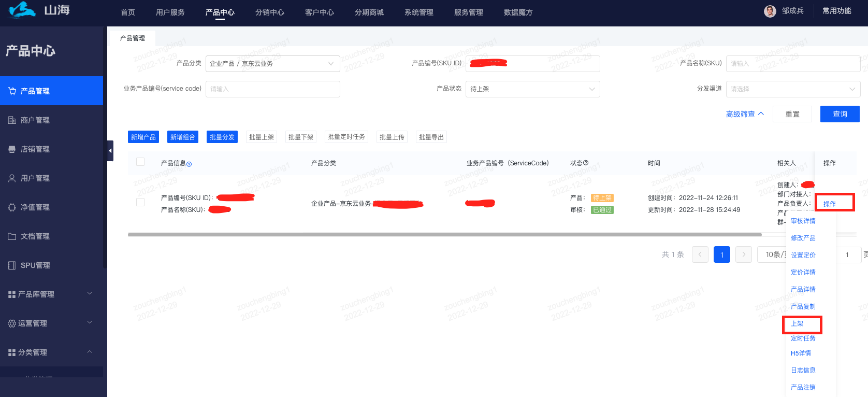Click the 山海 logo icon

[x=22, y=9]
